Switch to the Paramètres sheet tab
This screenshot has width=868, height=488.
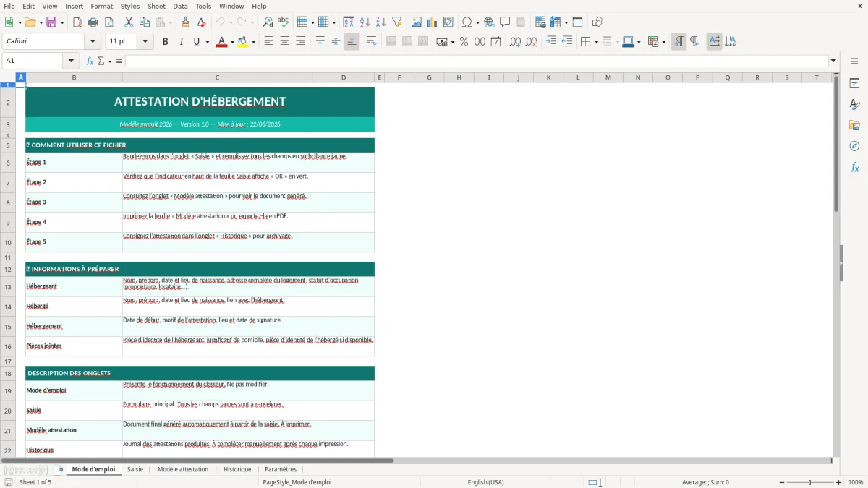[x=281, y=469]
